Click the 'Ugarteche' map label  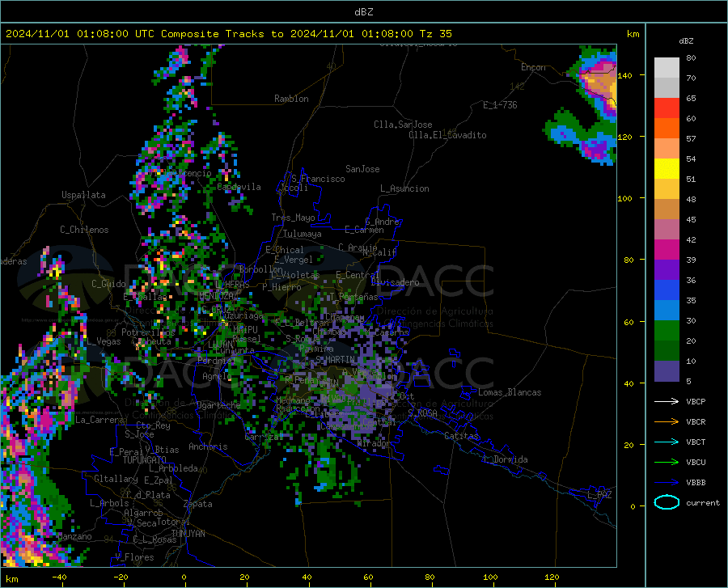point(218,405)
